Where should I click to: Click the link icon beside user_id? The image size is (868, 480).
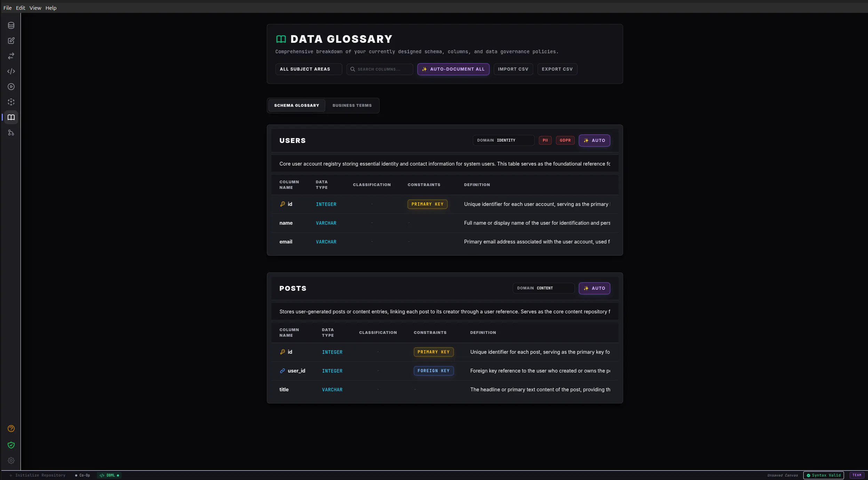click(282, 371)
